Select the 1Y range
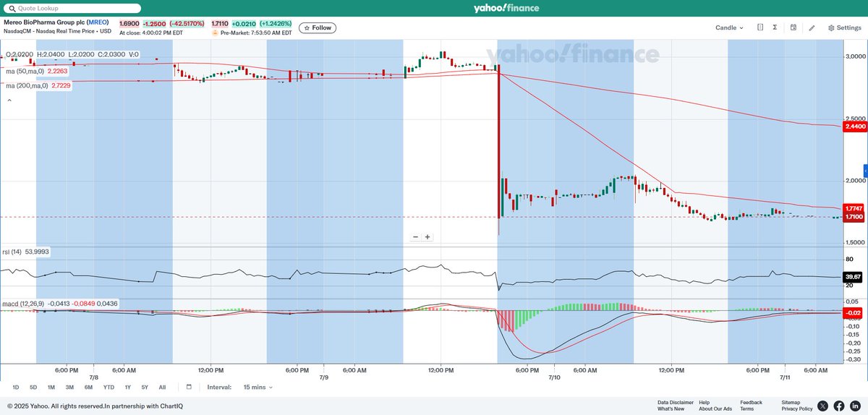 click(128, 388)
